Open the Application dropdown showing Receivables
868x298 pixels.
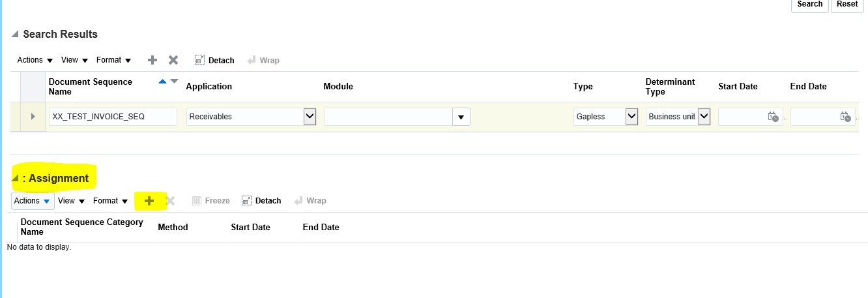[x=310, y=117]
